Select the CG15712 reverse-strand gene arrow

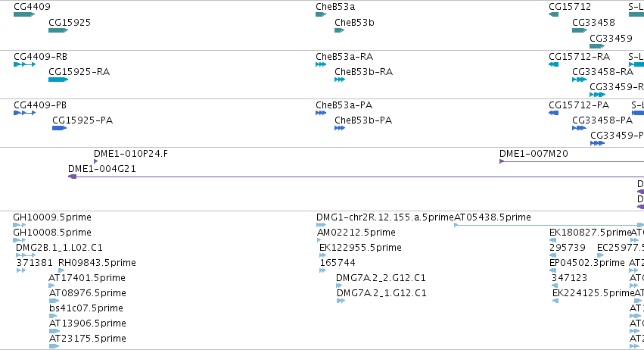(553, 14)
